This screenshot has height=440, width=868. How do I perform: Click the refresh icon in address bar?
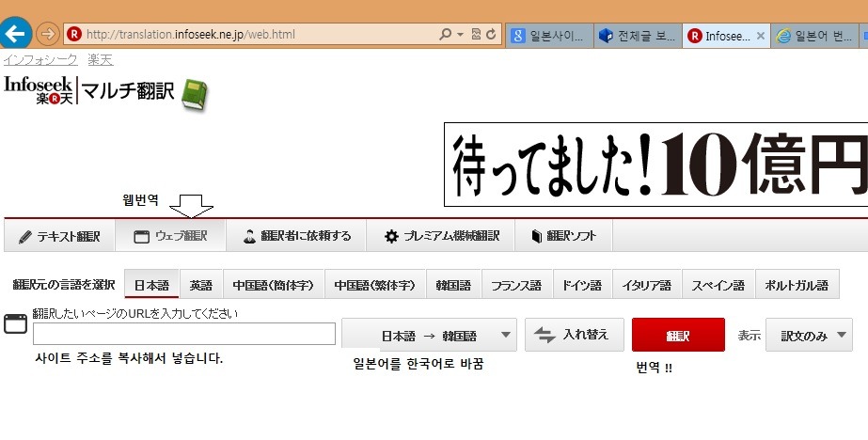click(491, 35)
